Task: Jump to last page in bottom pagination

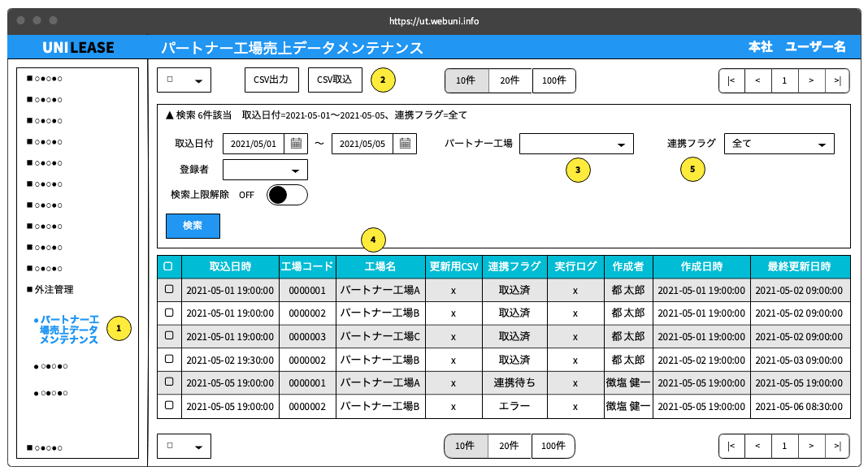Action: [x=837, y=446]
